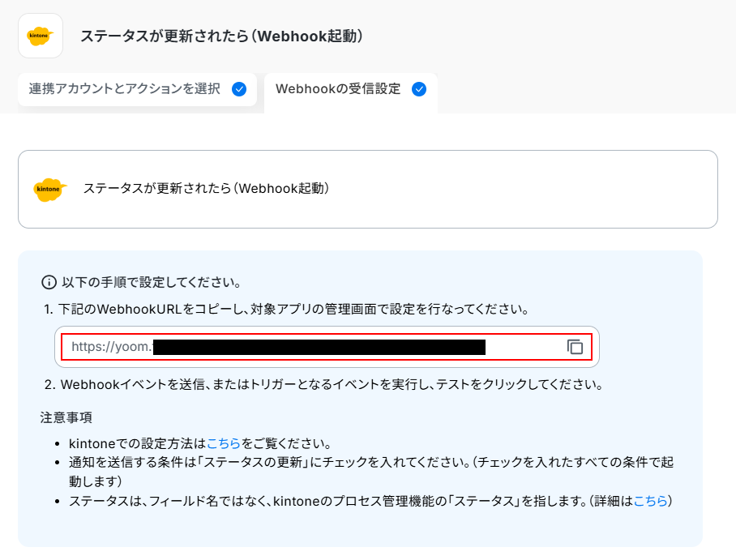Switch to 連携アカウントとアクションを選択 tab
The image size is (736, 560).
[137, 89]
